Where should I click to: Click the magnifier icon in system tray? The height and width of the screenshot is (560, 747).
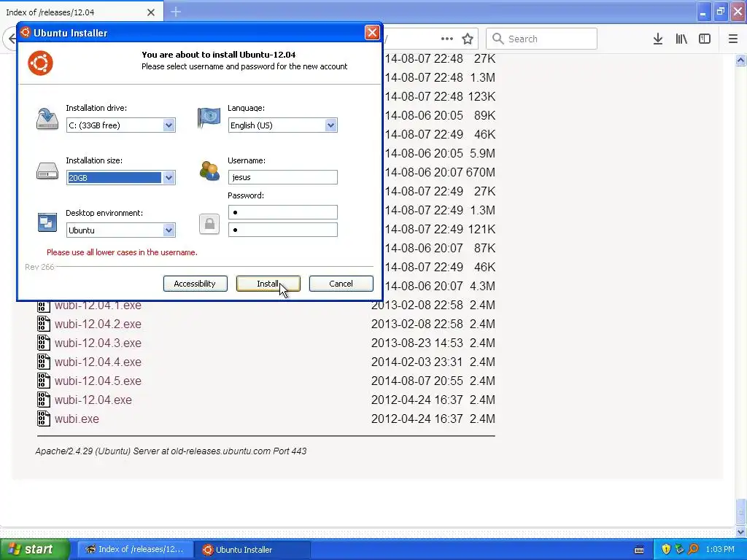click(694, 549)
